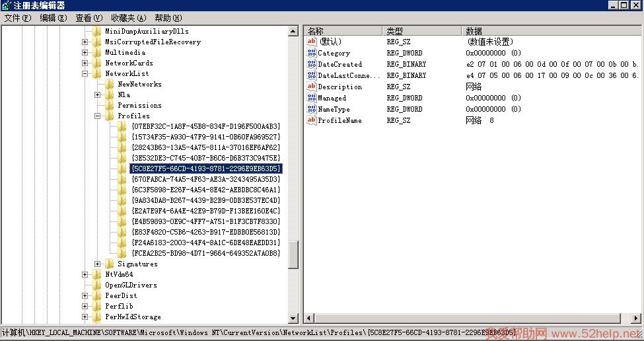Select the Description string value icon
Image resolution: width=644 pixels, height=341 pixels.
(x=311, y=87)
